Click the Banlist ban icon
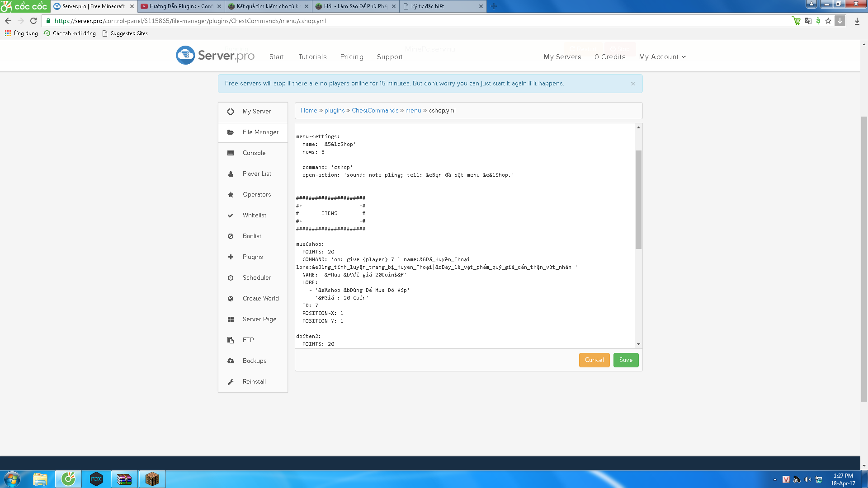 (231, 236)
